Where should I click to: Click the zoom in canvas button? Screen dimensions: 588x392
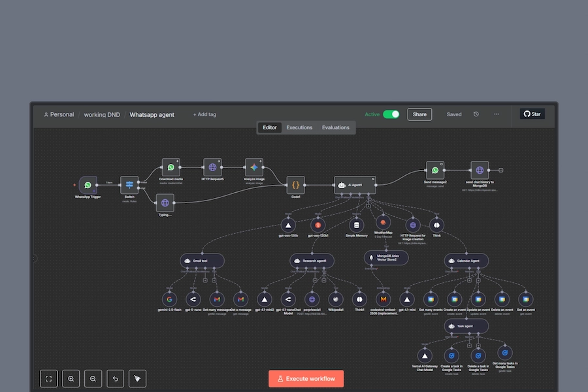click(71, 378)
